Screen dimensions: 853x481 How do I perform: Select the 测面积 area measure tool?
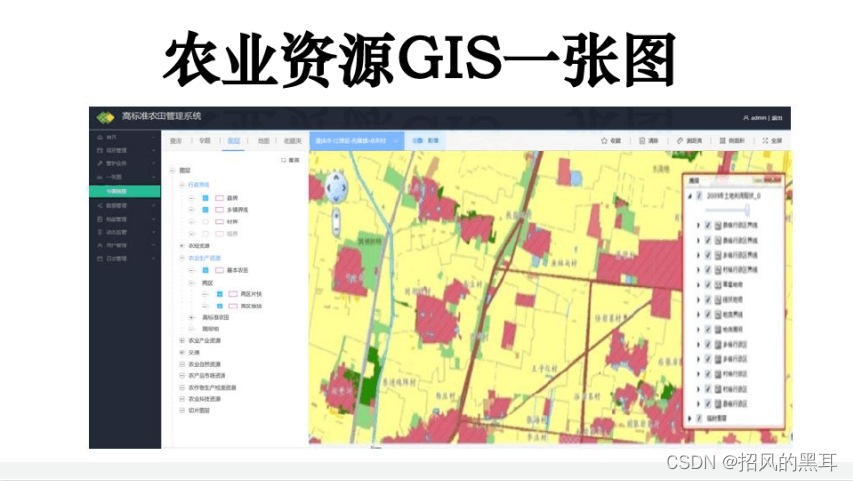[x=732, y=141]
